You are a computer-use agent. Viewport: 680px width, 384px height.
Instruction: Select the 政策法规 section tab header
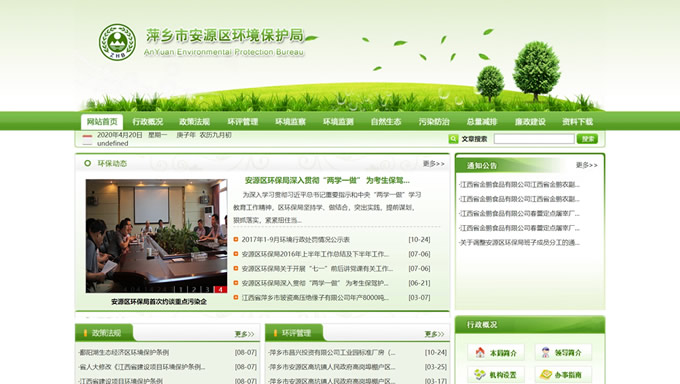click(x=107, y=333)
